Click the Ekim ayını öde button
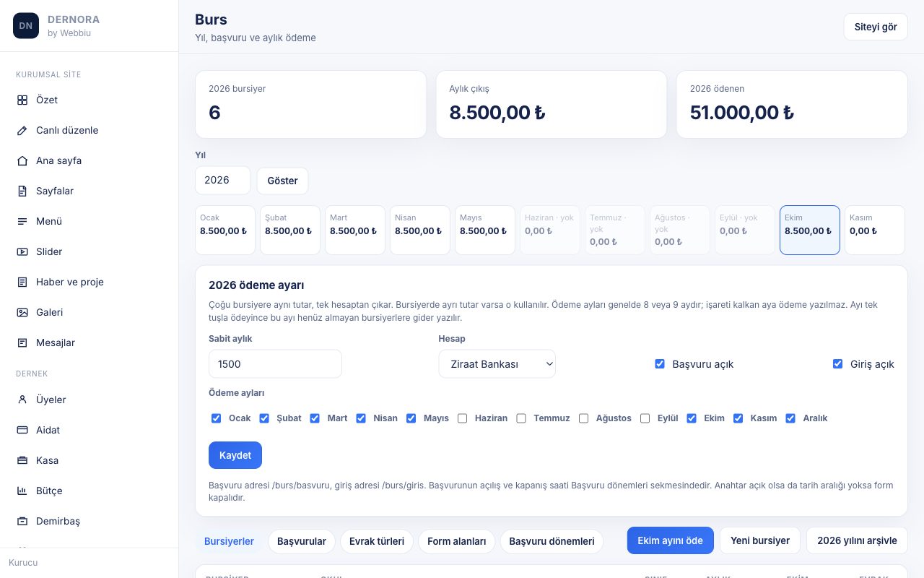The height and width of the screenshot is (578, 924). (671, 540)
